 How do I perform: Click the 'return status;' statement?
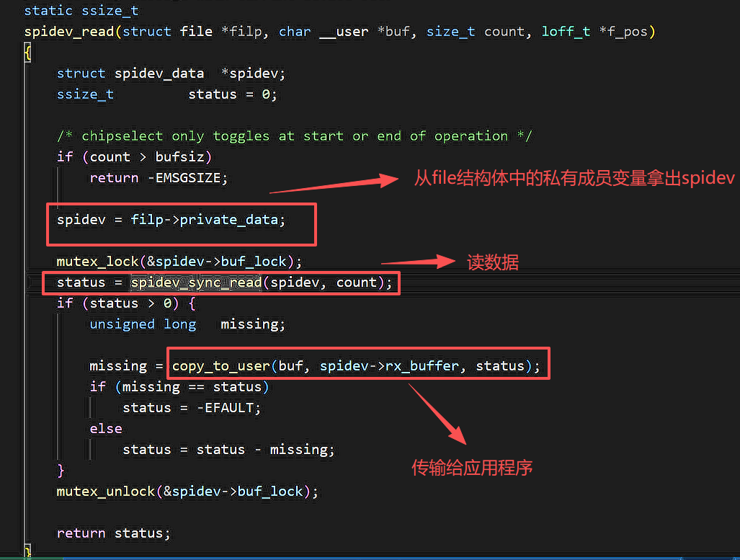point(113,533)
